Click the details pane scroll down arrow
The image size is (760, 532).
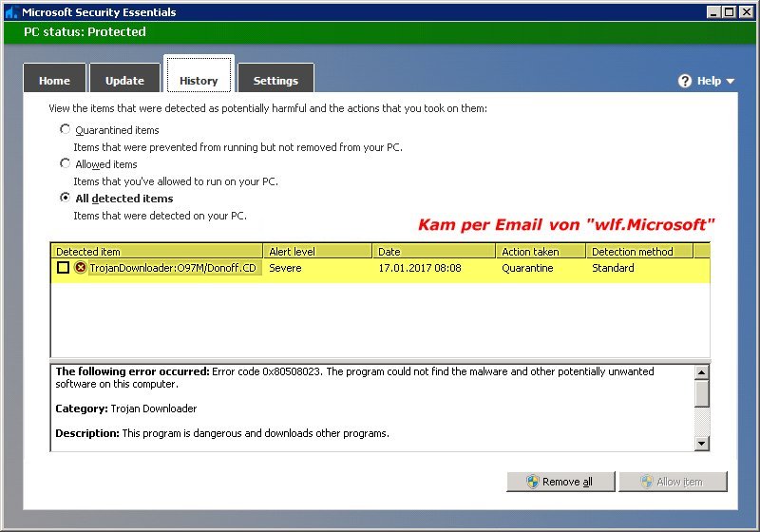(x=702, y=444)
